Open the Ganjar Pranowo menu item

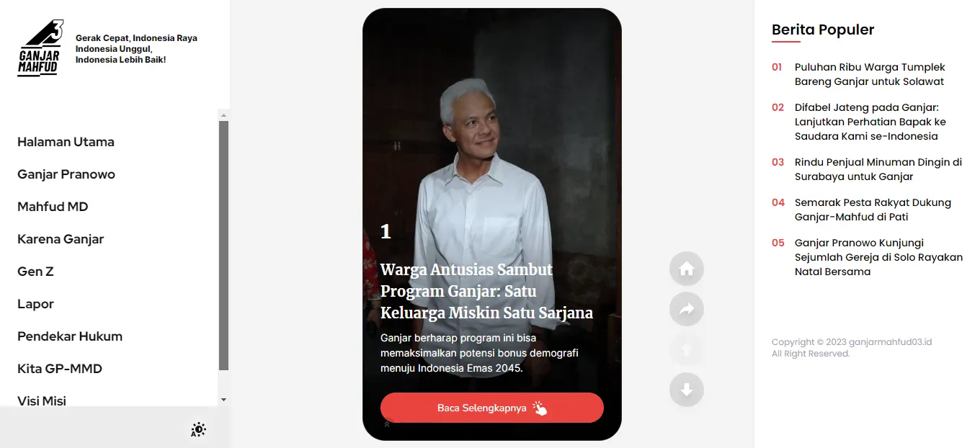coord(66,174)
